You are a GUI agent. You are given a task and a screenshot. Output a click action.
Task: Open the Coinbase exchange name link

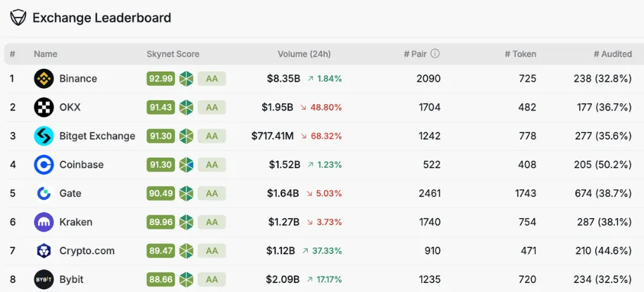(x=81, y=165)
